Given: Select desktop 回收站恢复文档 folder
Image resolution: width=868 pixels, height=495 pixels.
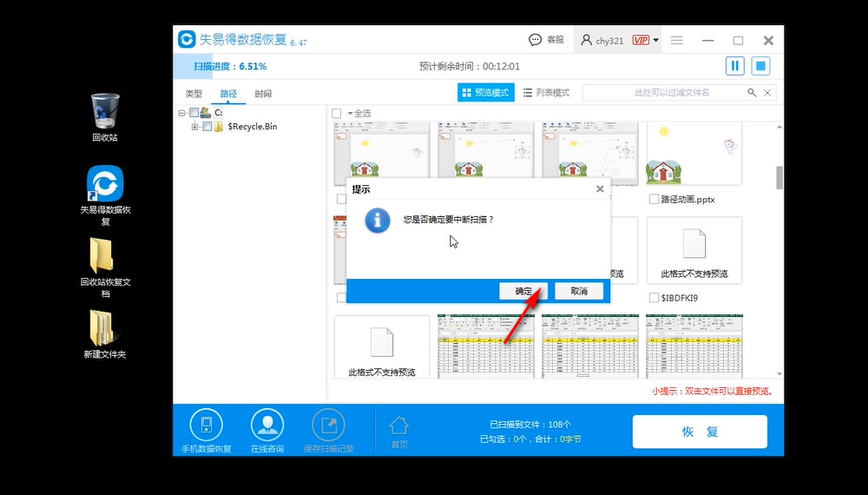Looking at the screenshot, I should click(x=105, y=267).
